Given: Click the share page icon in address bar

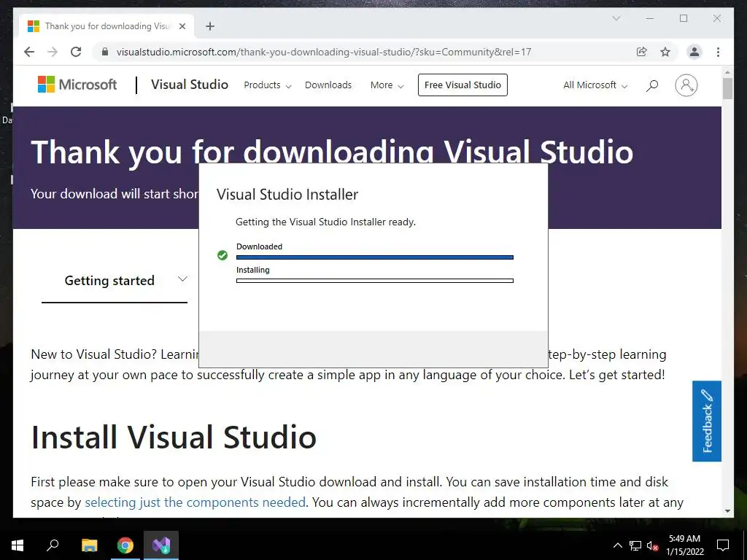Looking at the screenshot, I should pyautogui.click(x=642, y=52).
